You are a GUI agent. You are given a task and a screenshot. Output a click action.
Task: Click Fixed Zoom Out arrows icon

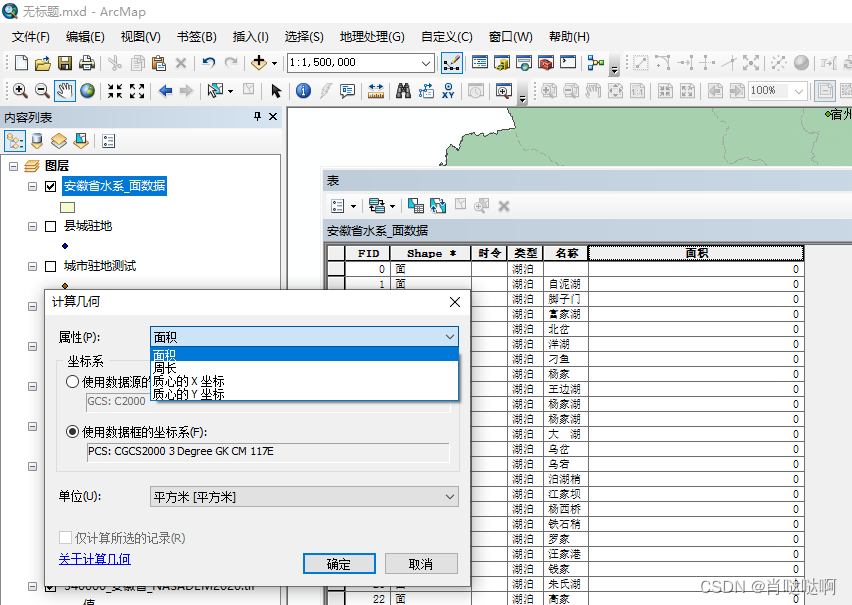click(137, 91)
